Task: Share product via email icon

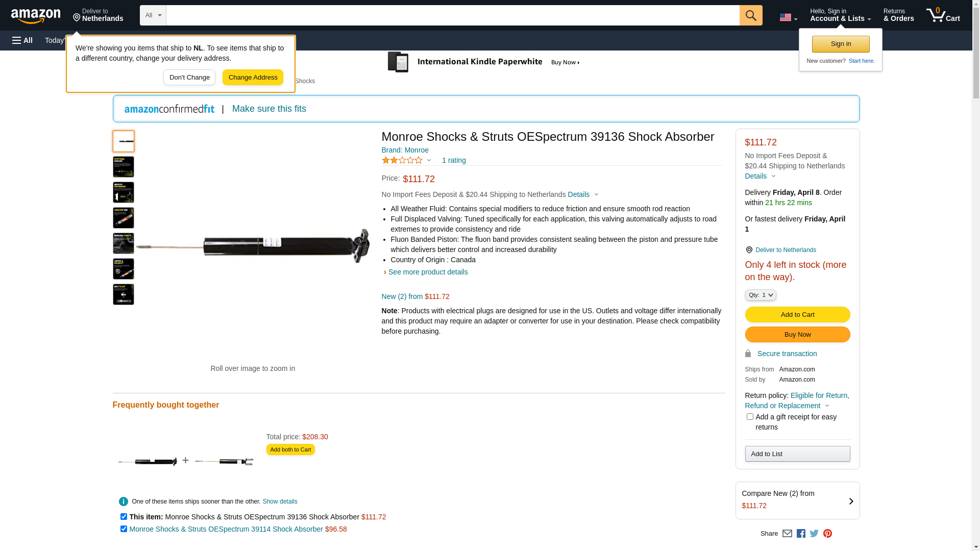Action: pos(787,534)
